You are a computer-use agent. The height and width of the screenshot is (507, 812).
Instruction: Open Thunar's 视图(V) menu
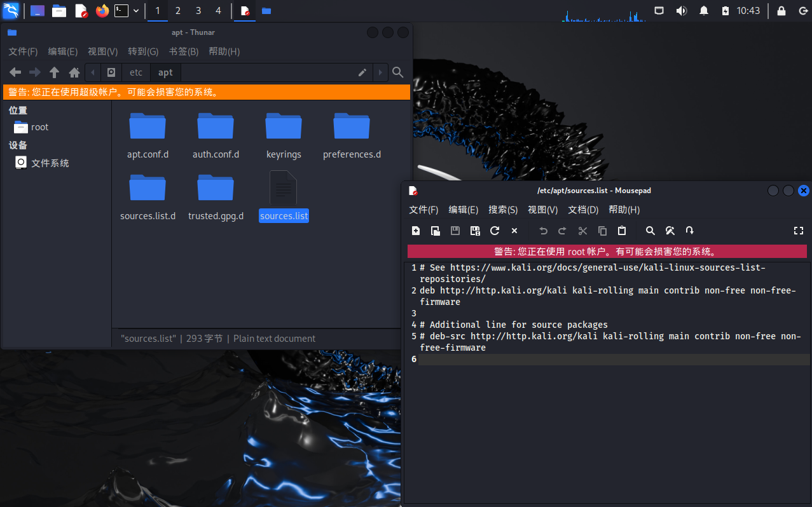coord(103,51)
